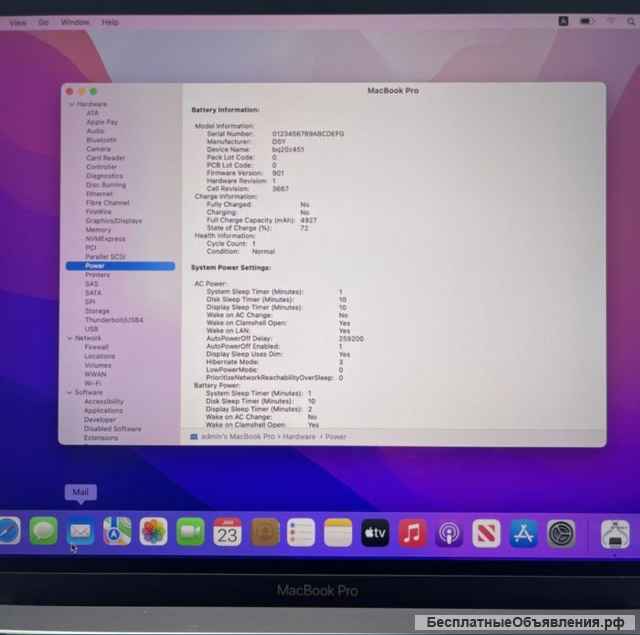Click admin's MacBook Pro in the path bar
Viewport: 640px width, 635px height.
point(238,437)
